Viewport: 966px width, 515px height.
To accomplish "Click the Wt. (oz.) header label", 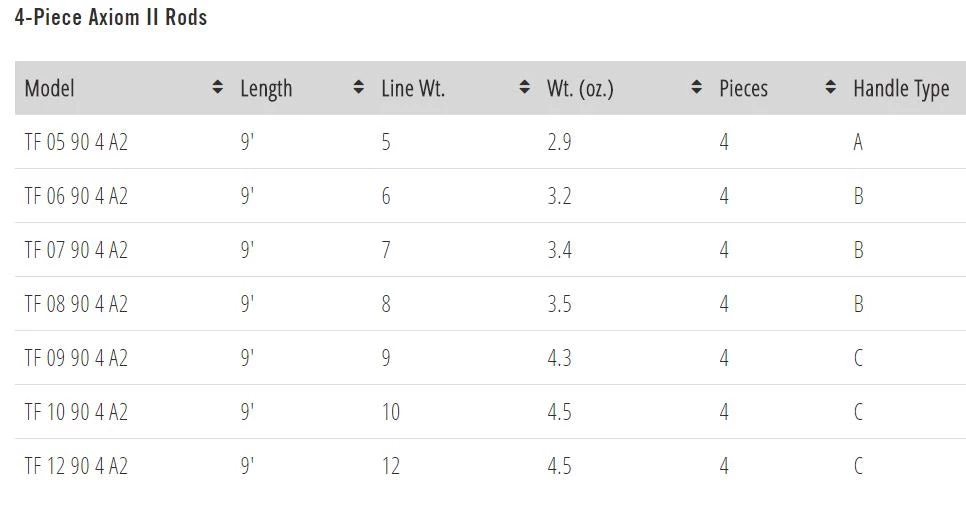I will 580,88.
